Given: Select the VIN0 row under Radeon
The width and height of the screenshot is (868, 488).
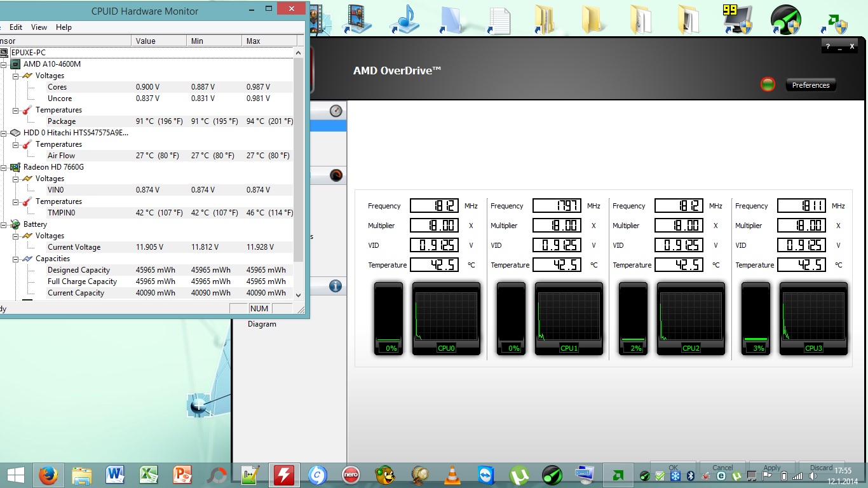Looking at the screenshot, I should (147, 190).
